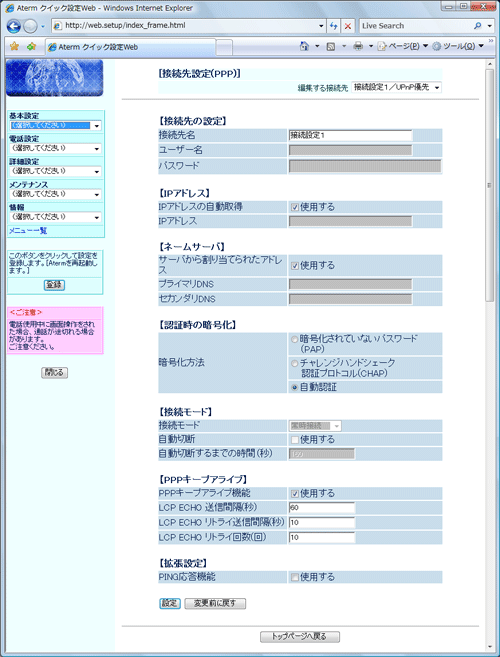Viewport: 500px width, 657px height.
Task: Click the address bar URL
Action: coord(125,26)
